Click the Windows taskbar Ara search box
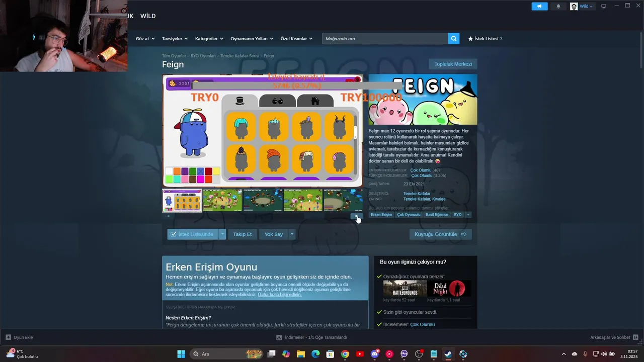The height and width of the screenshot is (362, 644). (227, 354)
